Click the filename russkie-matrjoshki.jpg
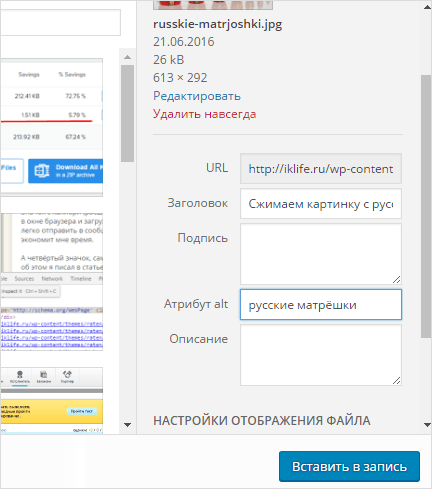The width and height of the screenshot is (432, 489). 217,24
